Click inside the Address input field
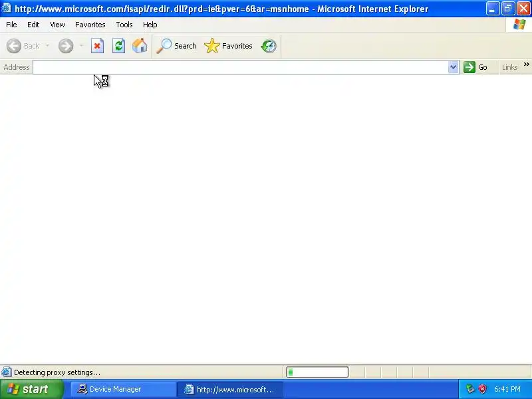Image resolution: width=532 pixels, height=399 pixels. tap(241, 67)
